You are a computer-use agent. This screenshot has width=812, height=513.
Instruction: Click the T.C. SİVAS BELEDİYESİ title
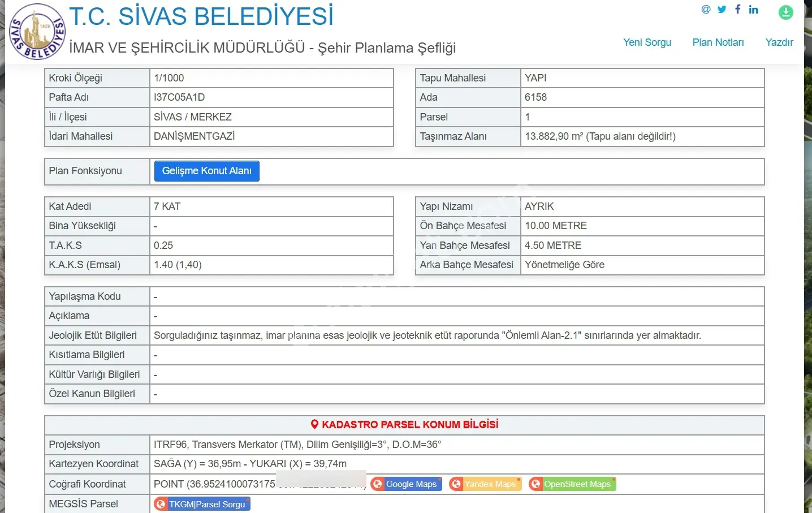point(201,16)
